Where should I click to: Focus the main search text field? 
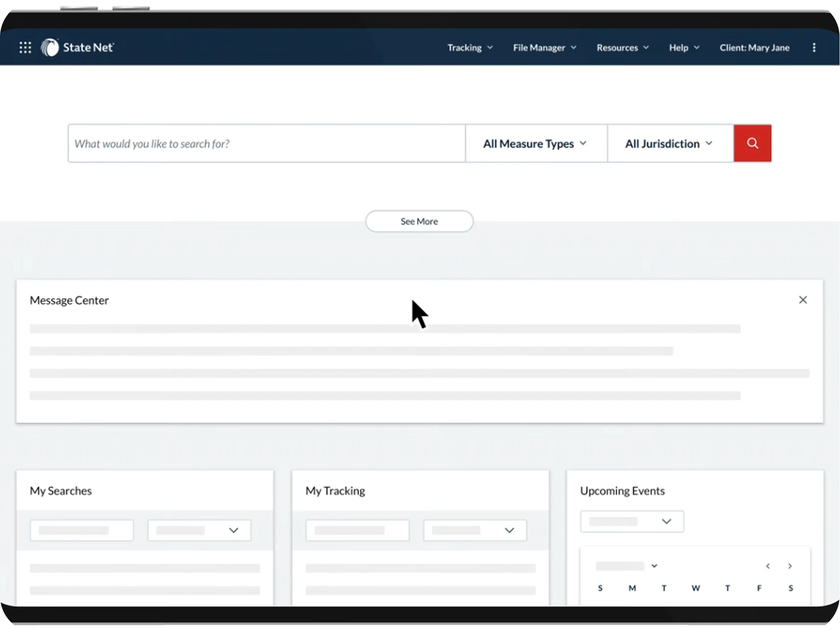tap(266, 143)
